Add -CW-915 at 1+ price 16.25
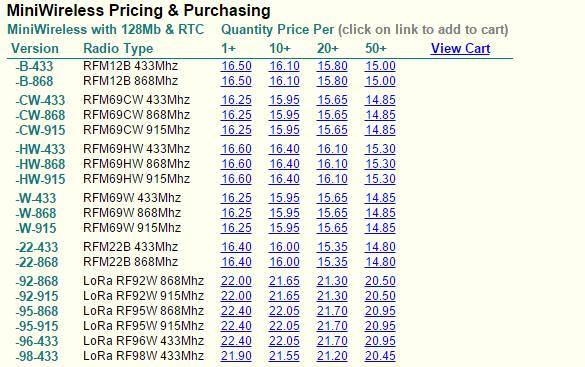The height and width of the screenshot is (367, 585). pos(236,130)
